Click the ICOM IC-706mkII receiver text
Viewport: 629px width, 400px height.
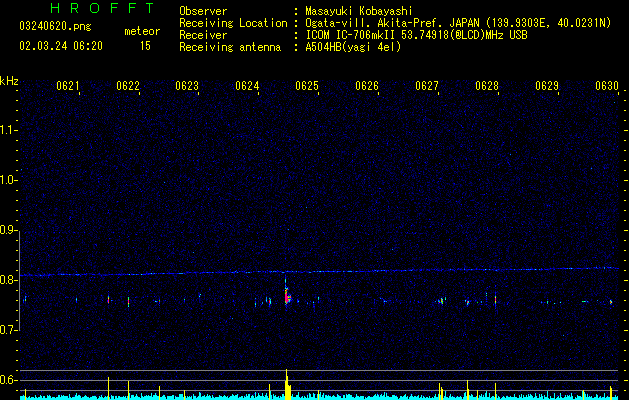416,36
